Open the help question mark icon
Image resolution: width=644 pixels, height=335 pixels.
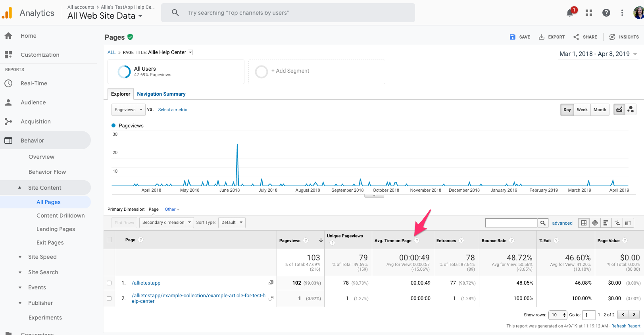[x=606, y=13]
